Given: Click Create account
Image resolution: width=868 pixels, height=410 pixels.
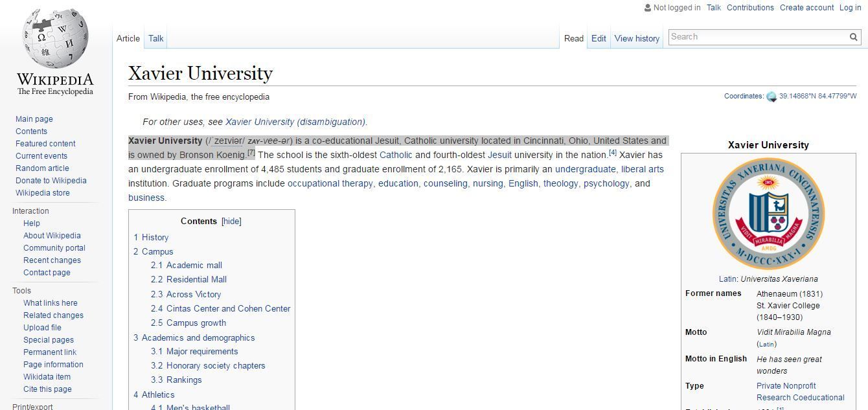Looking at the screenshot, I should click(806, 8).
